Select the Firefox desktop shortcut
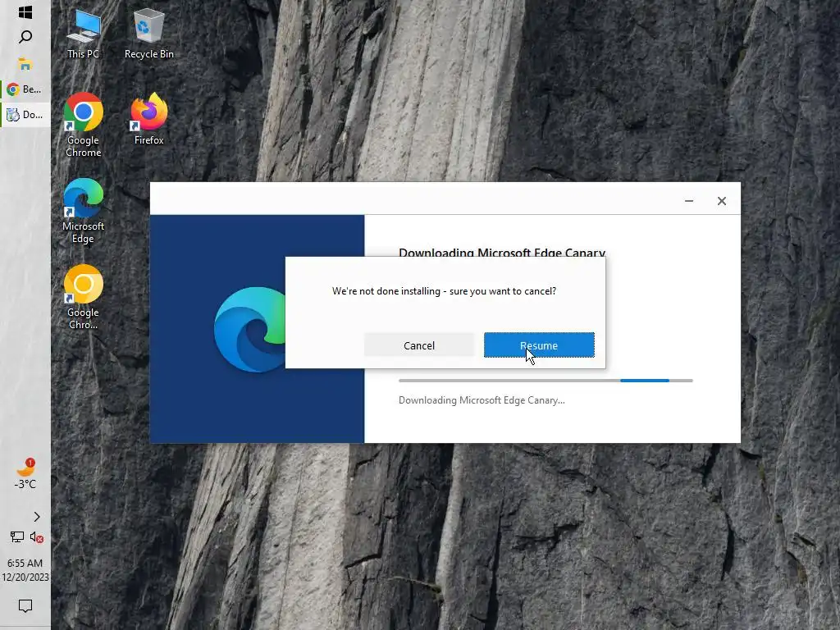840x630 pixels. [x=149, y=119]
